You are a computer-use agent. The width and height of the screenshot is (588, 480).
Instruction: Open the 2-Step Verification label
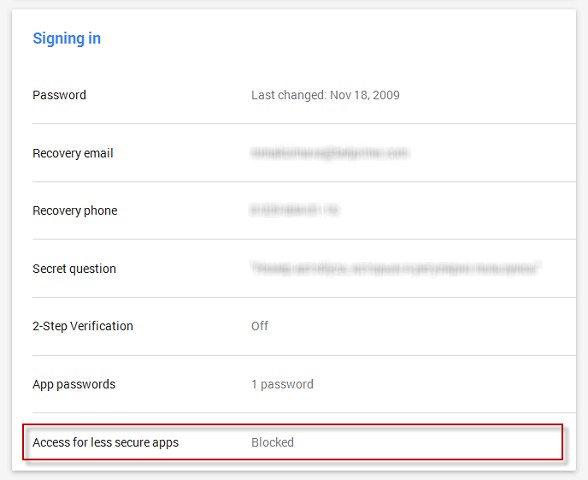pos(83,326)
